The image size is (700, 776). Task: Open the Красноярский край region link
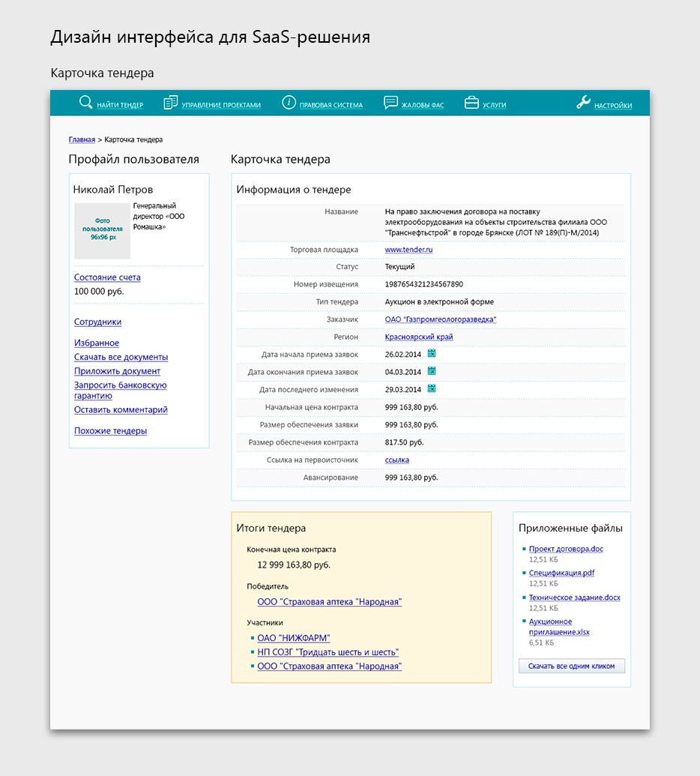pos(419,337)
